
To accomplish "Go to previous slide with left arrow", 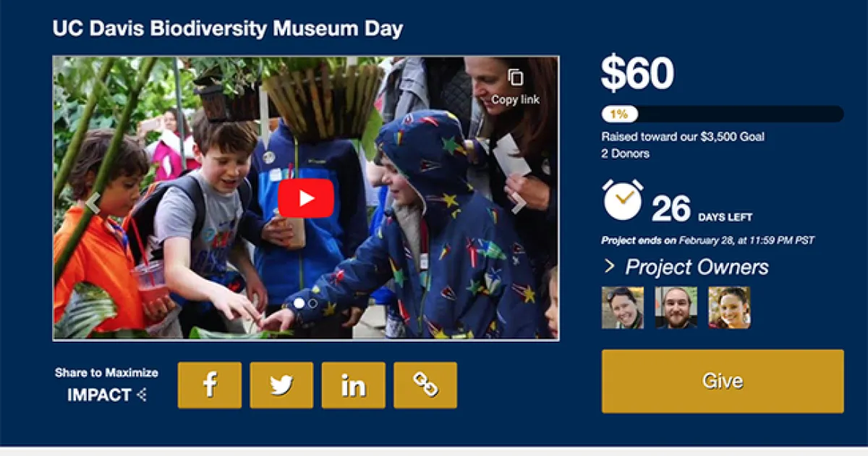I will click(93, 203).
